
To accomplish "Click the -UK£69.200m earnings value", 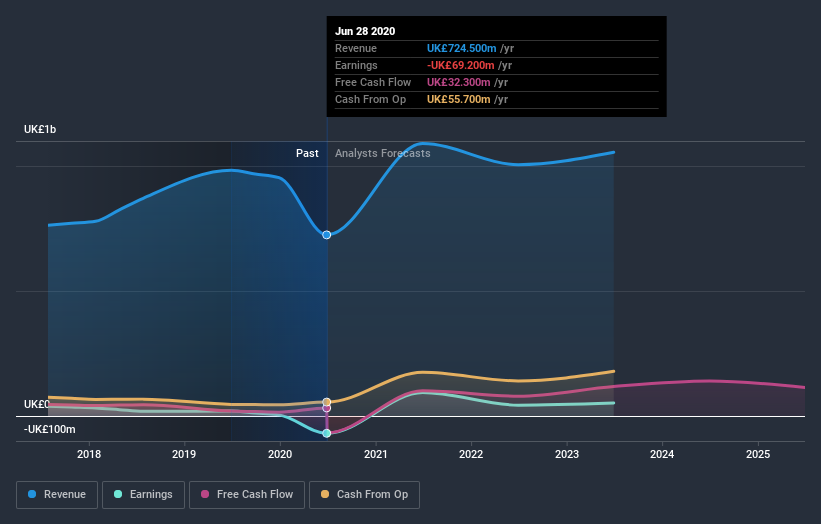I will coord(461,65).
